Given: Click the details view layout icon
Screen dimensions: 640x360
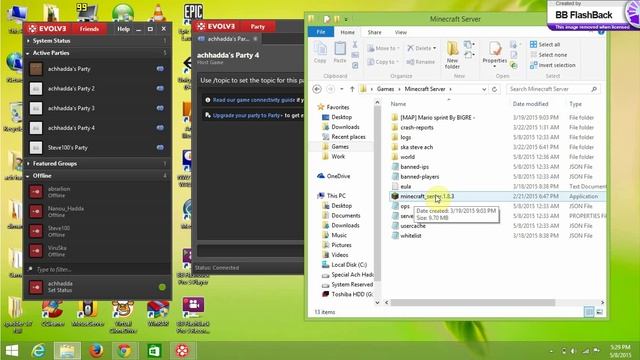Looking at the screenshot, I should click(x=589, y=312).
